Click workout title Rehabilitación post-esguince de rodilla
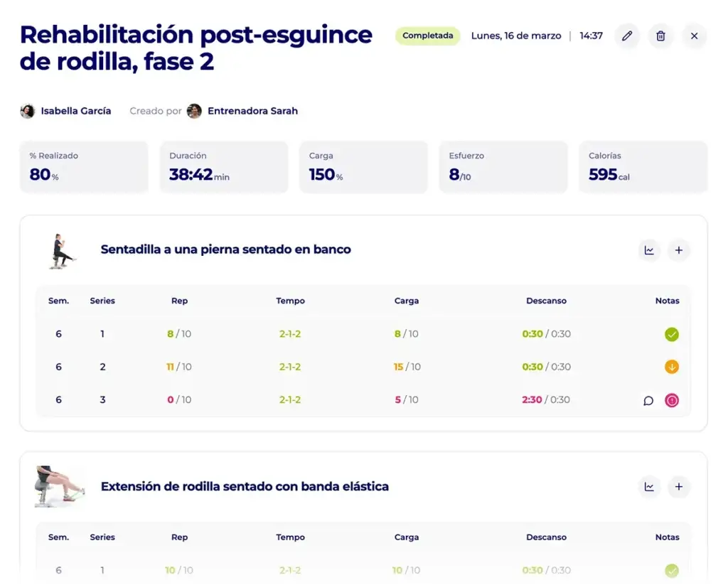The width and height of the screenshot is (728, 585). pyautogui.click(x=196, y=48)
